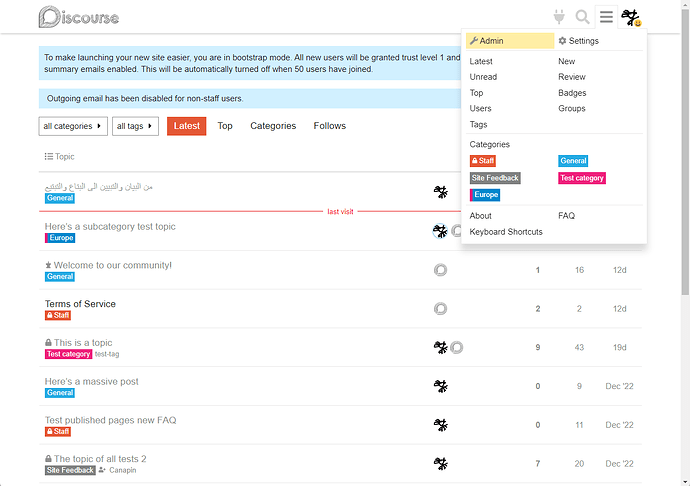Open Terms of Service topic
Screen dimensions: 690x486
[80, 304]
